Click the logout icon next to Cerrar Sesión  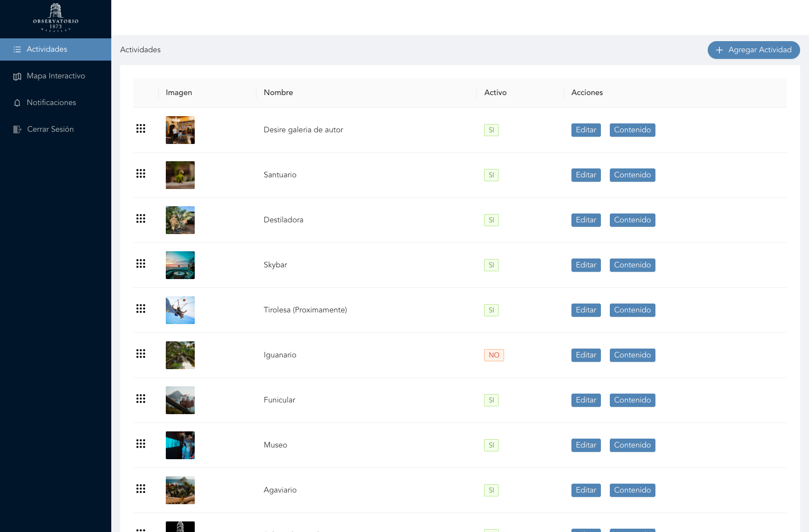coord(17,129)
